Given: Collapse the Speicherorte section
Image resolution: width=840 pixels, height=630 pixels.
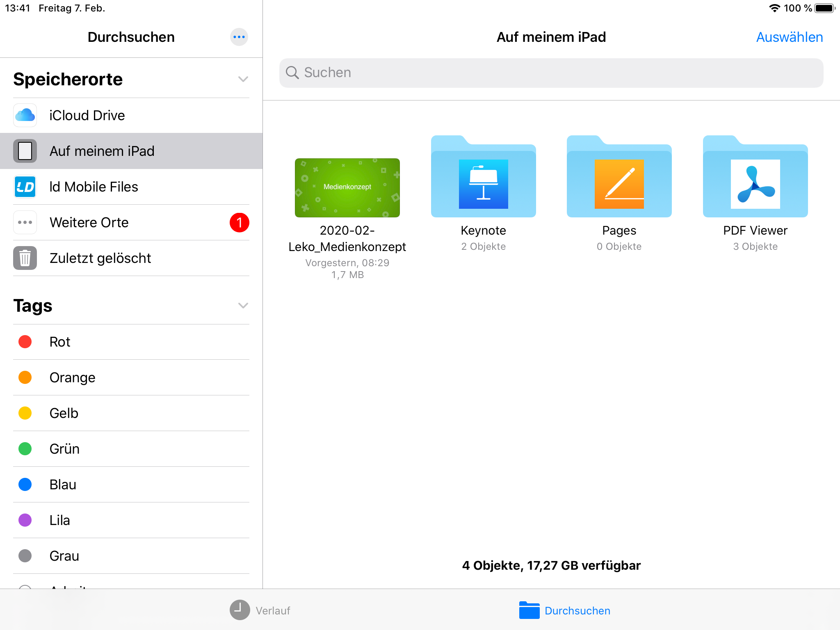Looking at the screenshot, I should point(243,79).
